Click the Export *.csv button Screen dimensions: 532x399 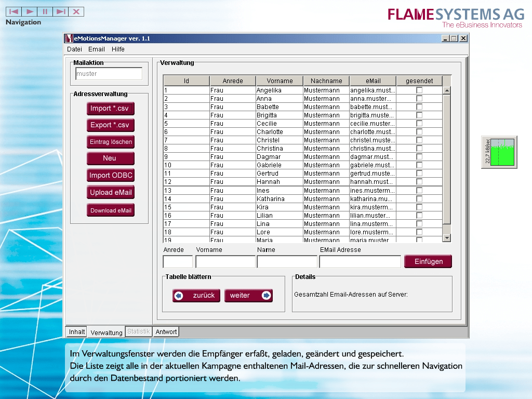pyautogui.click(x=110, y=125)
